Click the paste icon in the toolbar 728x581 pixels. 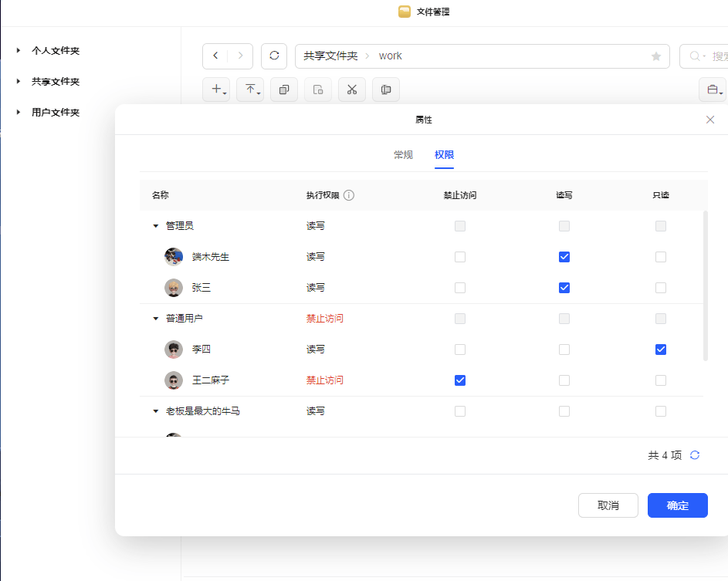click(317, 90)
